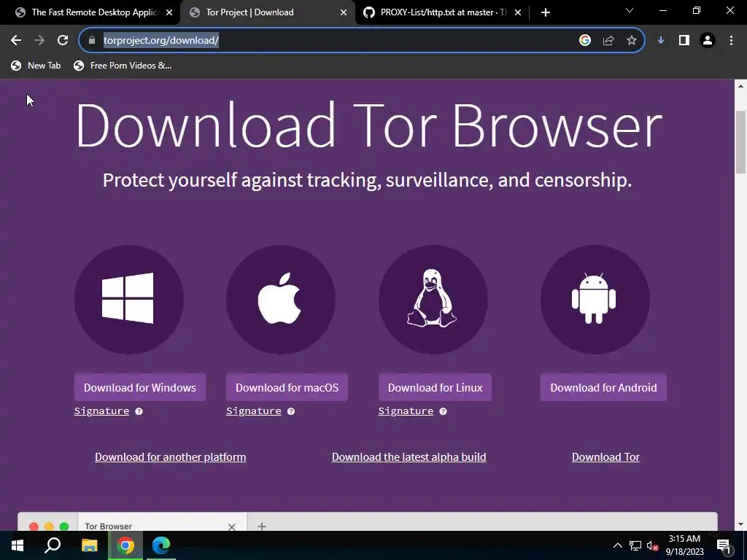This screenshot has height=560, width=747.
Task: Click the Windows logo circle
Action: point(128,300)
